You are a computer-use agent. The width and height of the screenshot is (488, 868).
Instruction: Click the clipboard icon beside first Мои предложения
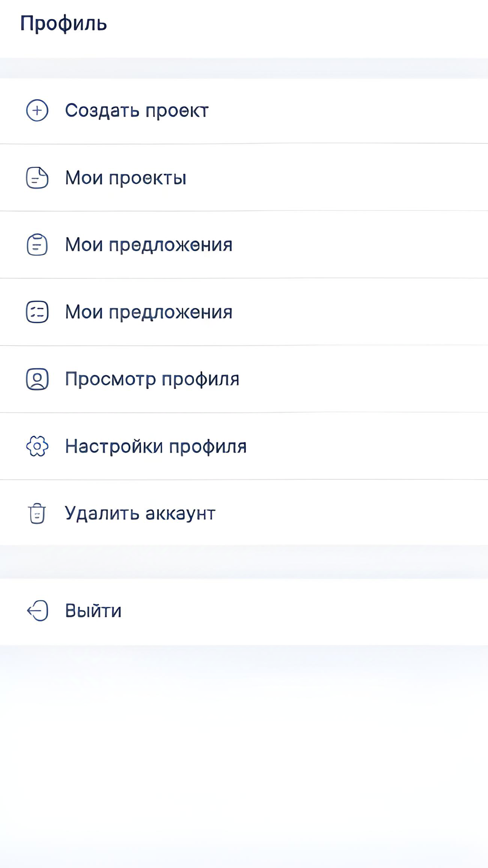click(37, 245)
